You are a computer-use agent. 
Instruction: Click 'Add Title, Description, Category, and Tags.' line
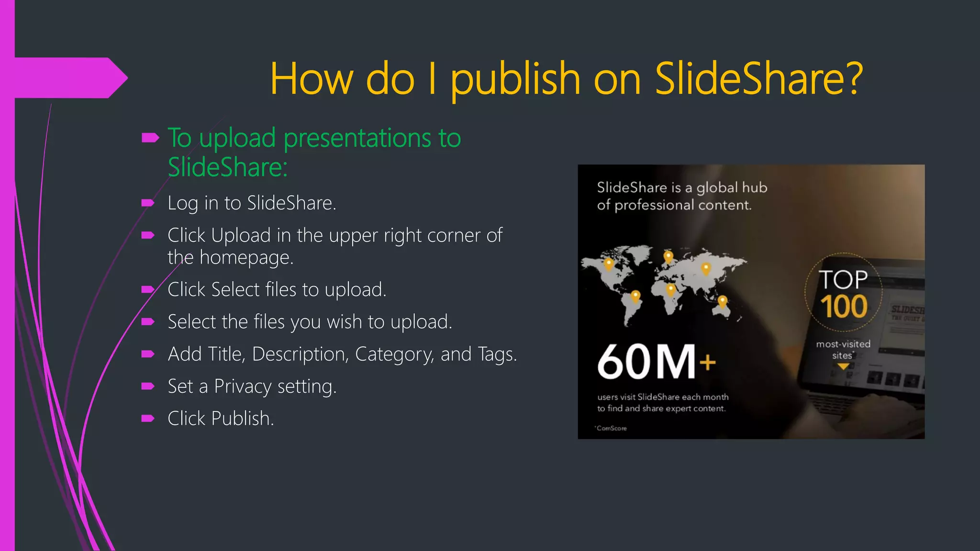click(342, 354)
